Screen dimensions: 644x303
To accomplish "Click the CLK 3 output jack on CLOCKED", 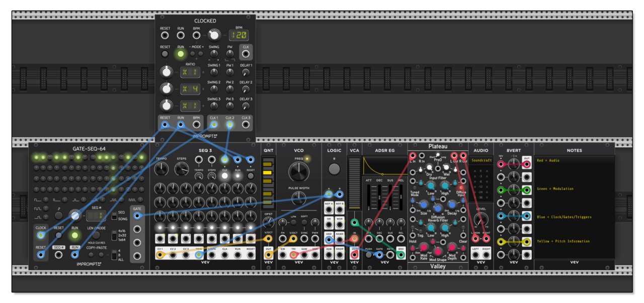I will [x=246, y=125].
